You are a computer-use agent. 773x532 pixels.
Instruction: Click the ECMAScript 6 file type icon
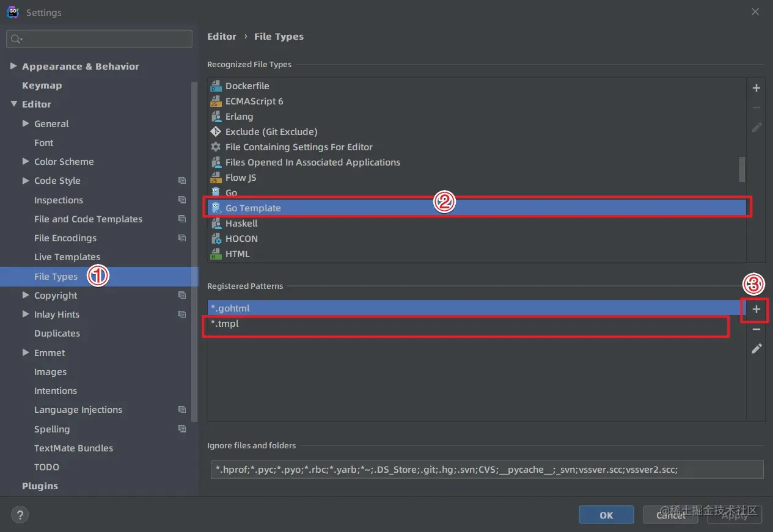[215, 101]
